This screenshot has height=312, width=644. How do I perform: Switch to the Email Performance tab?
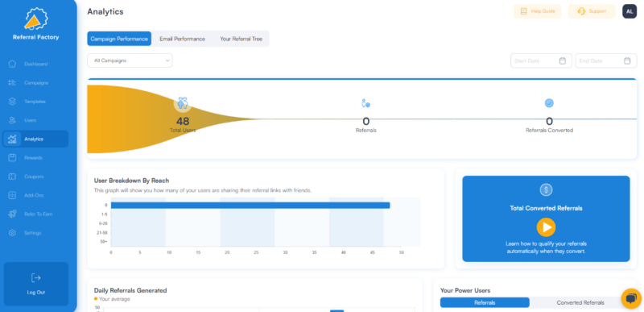(183, 39)
